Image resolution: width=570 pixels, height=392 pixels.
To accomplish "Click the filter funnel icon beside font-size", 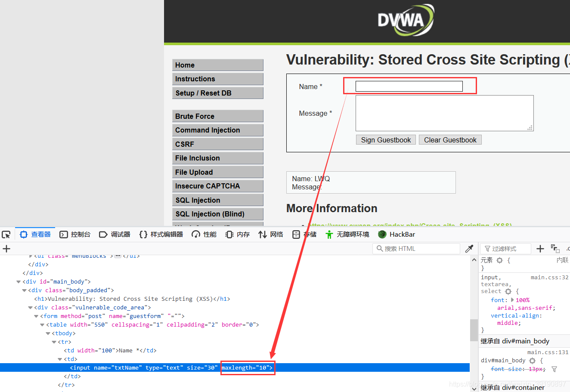I will tap(554, 369).
